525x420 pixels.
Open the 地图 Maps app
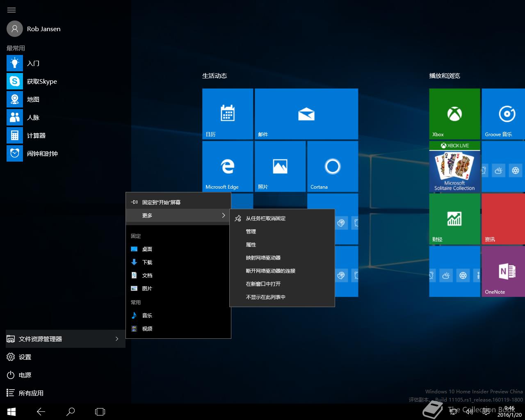(66, 99)
